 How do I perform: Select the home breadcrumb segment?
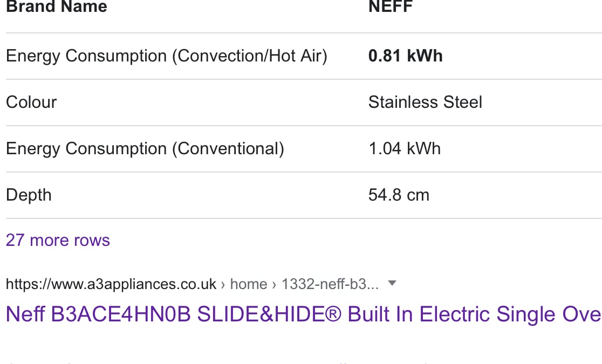[x=248, y=284]
